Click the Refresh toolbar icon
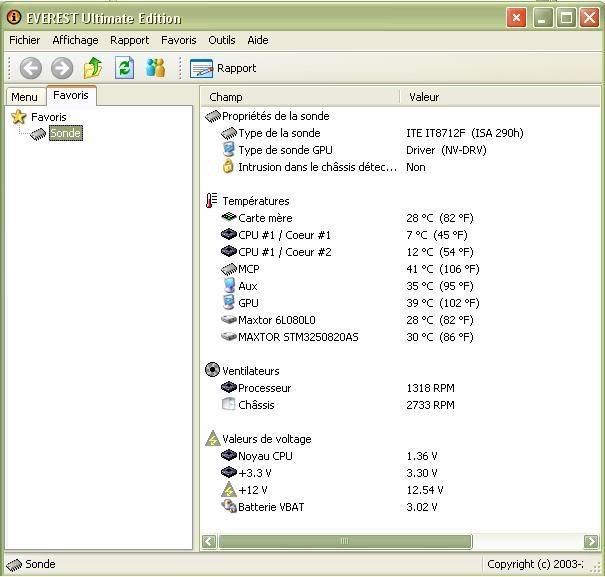The width and height of the screenshot is (605, 577). coord(124,68)
